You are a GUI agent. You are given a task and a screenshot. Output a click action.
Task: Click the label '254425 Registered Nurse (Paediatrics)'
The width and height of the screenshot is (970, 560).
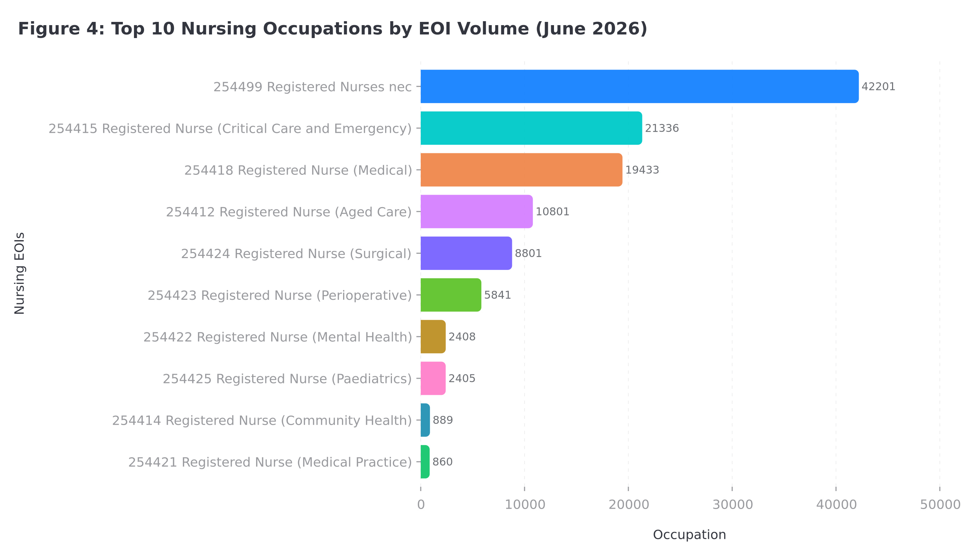pos(287,379)
